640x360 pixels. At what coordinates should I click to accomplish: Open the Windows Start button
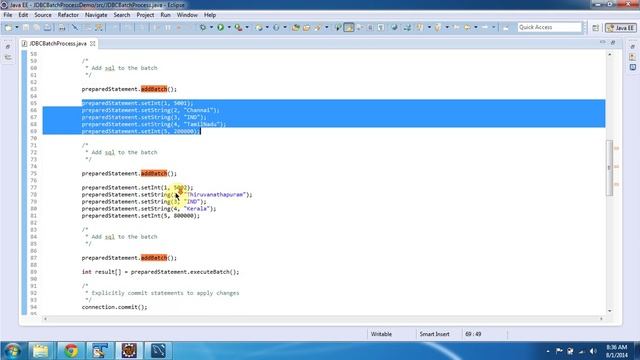tap(12, 351)
